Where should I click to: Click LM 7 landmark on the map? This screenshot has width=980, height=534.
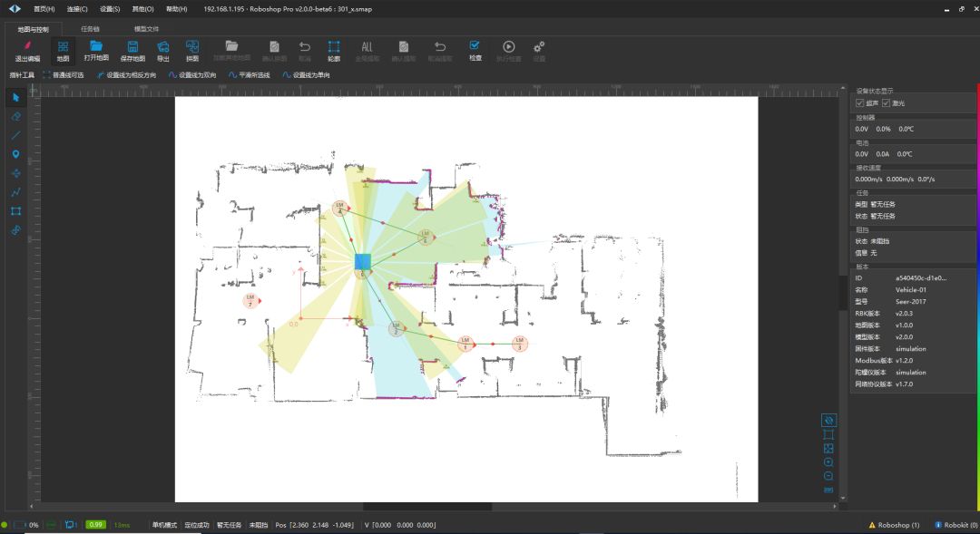pyautogui.click(x=250, y=300)
